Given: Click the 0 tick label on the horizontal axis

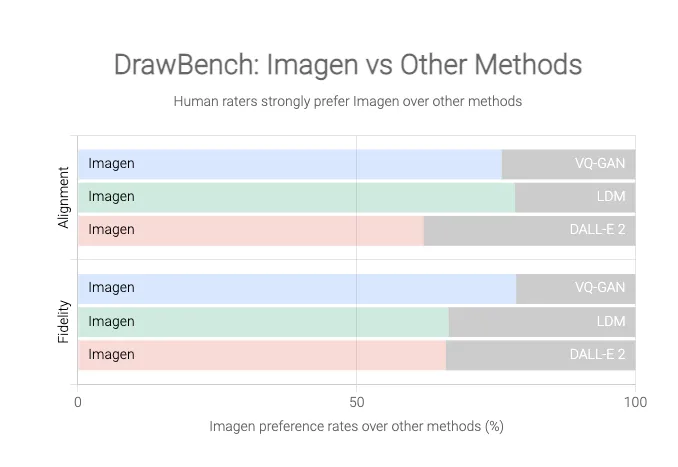Looking at the screenshot, I should (78, 402).
